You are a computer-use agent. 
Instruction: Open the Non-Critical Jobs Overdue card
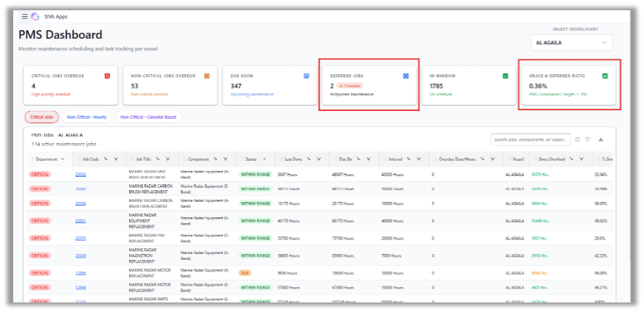[170, 85]
